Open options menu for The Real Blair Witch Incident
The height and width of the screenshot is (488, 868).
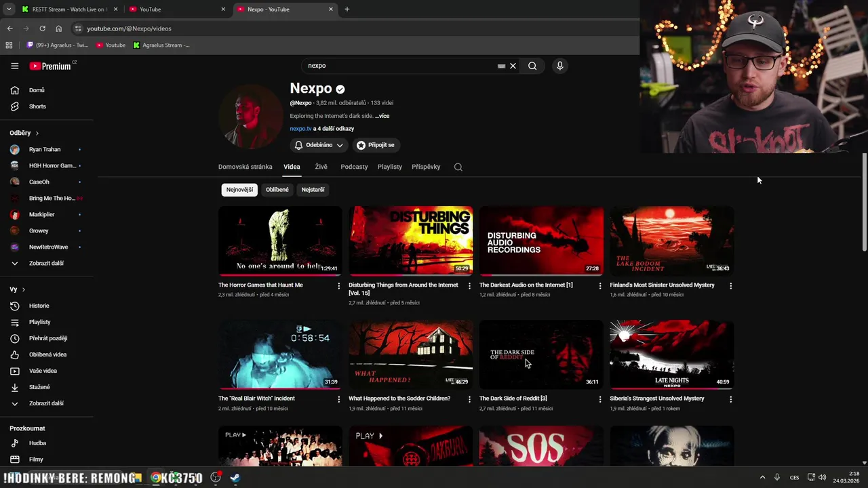click(339, 399)
